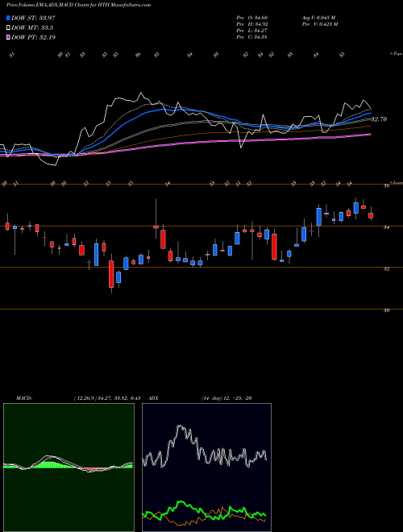403x532 pixels.
Task: Click the 34 price axis label
Action: (x=386, y=227)
